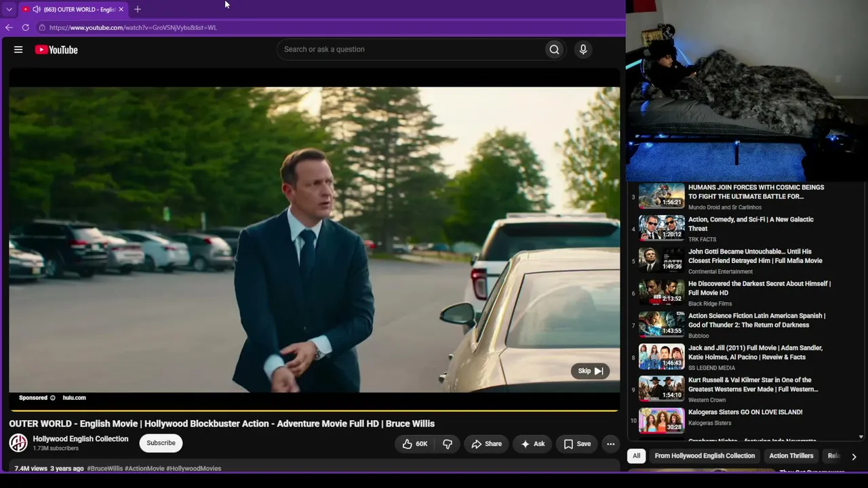Screen dimensions: 868x488
Task: Click the playlist scrollbar down arrow
Action: [x=861, y=437]
